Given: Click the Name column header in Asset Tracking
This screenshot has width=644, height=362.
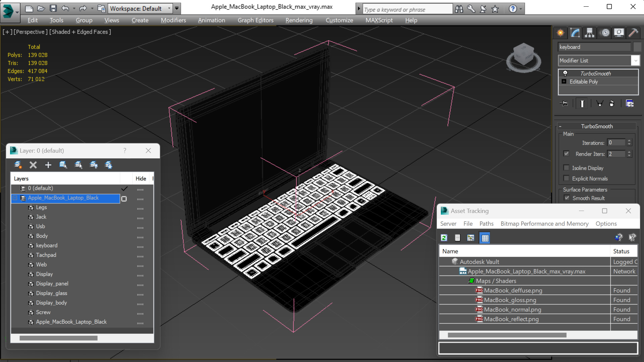Looking at the screenshot, I should [x=524, y=251].
